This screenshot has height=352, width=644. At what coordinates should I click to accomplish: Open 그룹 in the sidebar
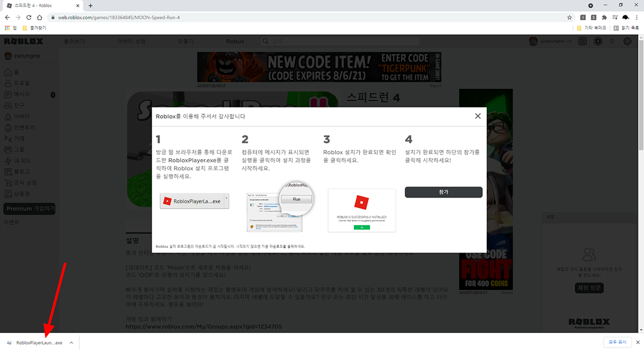(x=15, y=149)
